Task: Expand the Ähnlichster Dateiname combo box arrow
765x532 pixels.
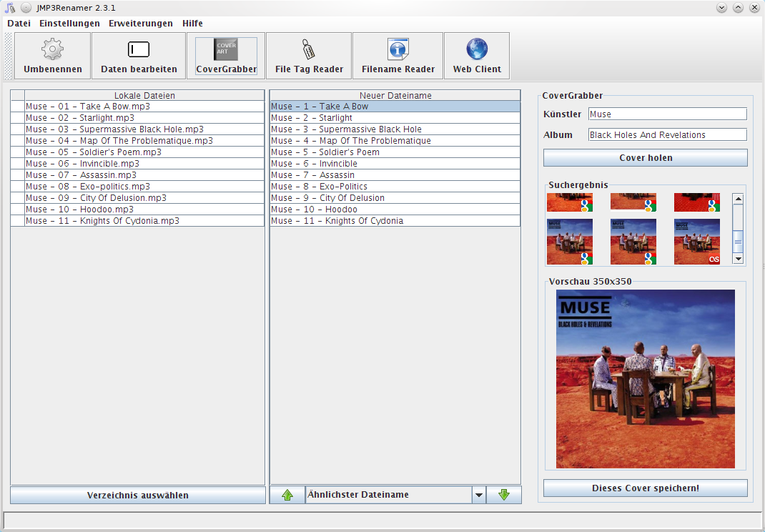Action: tap(479, 495)
